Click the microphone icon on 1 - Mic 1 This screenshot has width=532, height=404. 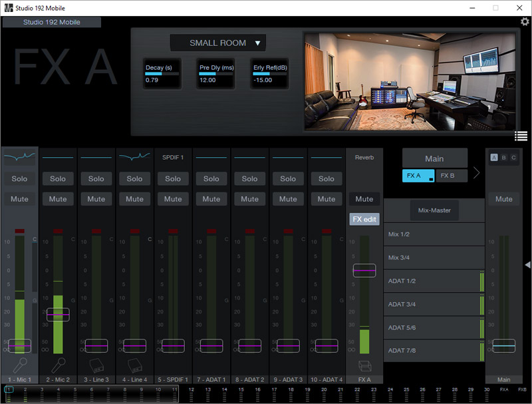pos(20,365)
